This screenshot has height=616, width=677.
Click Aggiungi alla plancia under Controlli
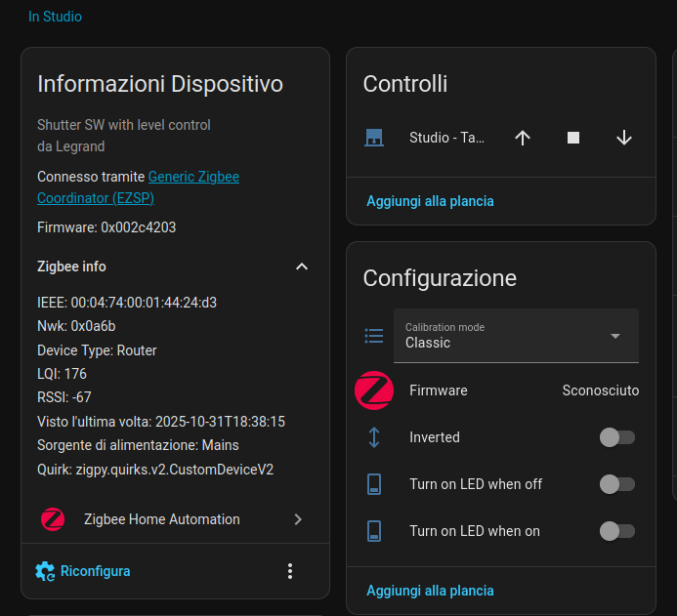pyautogui.click(x=430, y=201)
